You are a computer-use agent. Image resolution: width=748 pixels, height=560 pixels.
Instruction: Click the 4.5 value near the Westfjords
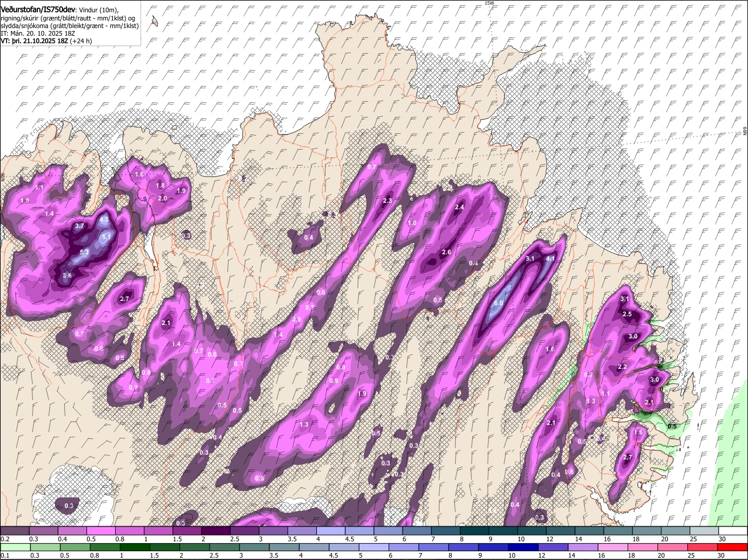coord(105,220)
